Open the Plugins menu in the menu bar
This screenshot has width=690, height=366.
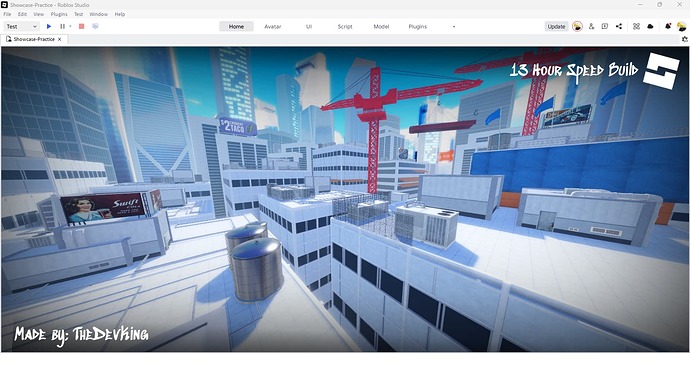coord(59,14)
